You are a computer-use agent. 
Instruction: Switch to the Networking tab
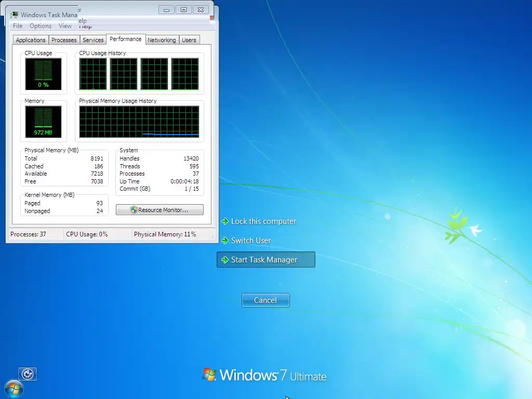(162, 40)
